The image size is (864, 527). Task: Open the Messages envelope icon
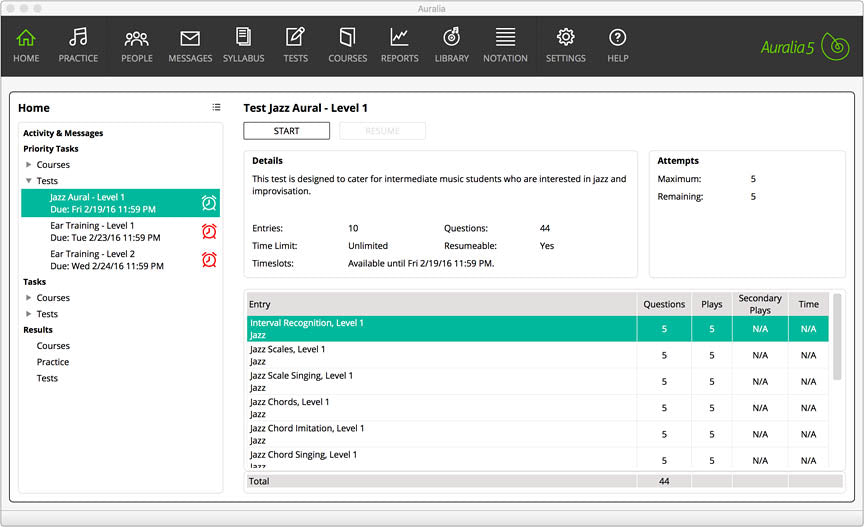pos(190,39)
